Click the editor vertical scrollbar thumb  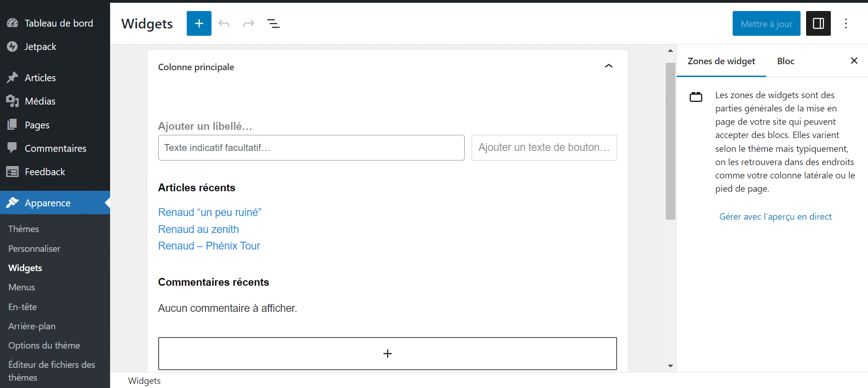click(670, 141)
